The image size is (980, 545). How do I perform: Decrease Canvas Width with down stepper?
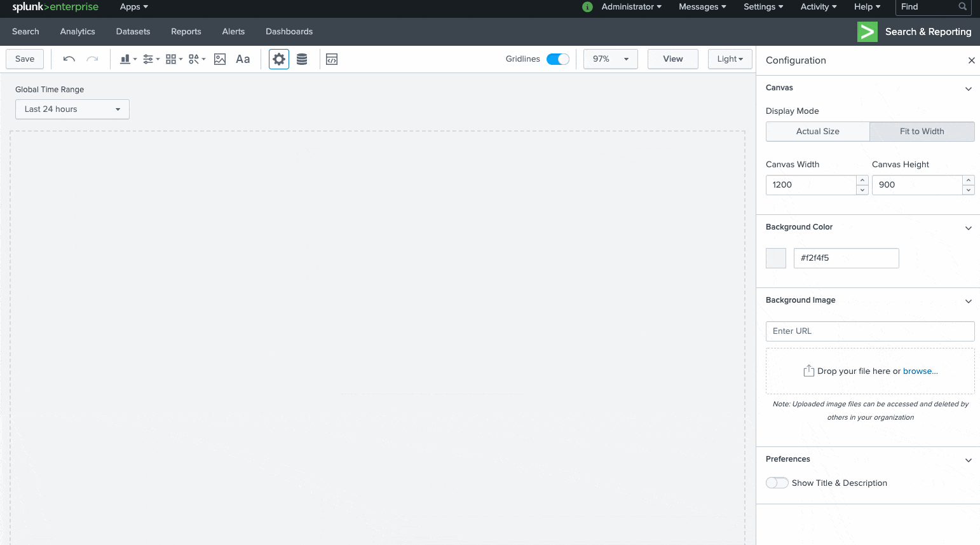coord(862,190)
